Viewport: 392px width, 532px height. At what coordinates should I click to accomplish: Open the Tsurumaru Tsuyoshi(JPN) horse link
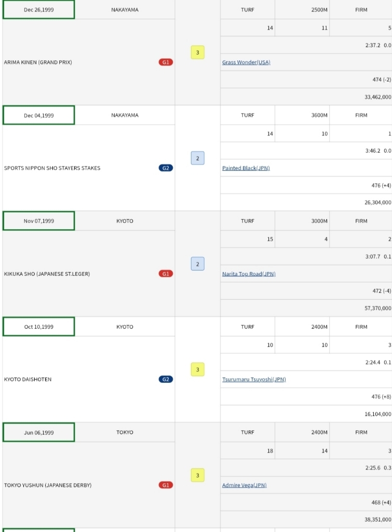(254, 379)
